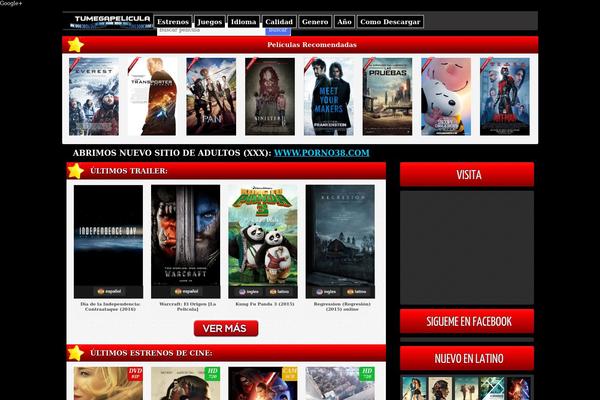Click latino flag badge under Kung Fu Panda
This screenshot has width=600, height=400.
279,292
